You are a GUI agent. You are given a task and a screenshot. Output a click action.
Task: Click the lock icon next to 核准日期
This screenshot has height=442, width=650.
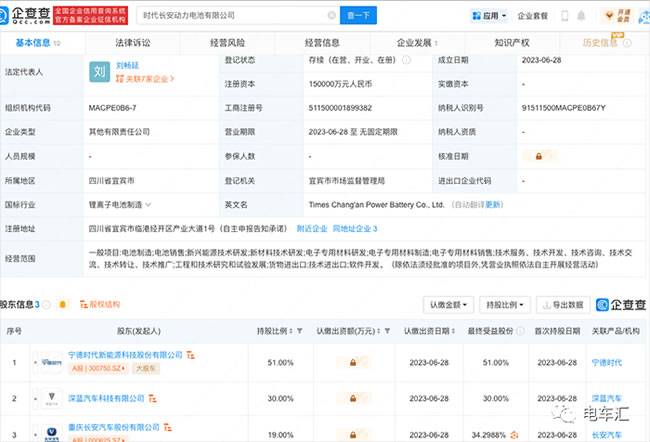pyautogui.click(x=539, y=157)
